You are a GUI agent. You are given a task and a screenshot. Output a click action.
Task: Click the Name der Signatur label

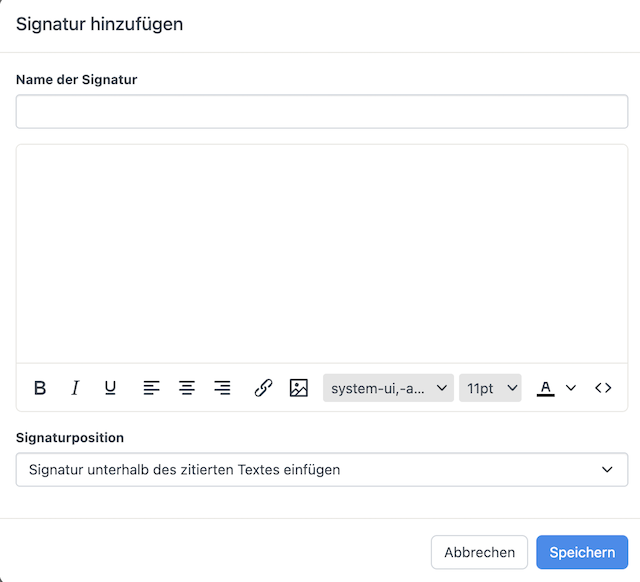pos(76,80)
